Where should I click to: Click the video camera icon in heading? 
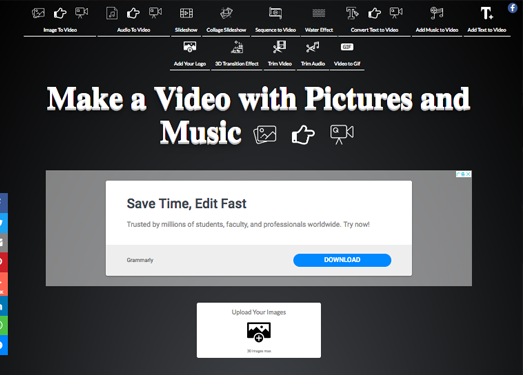342,134
